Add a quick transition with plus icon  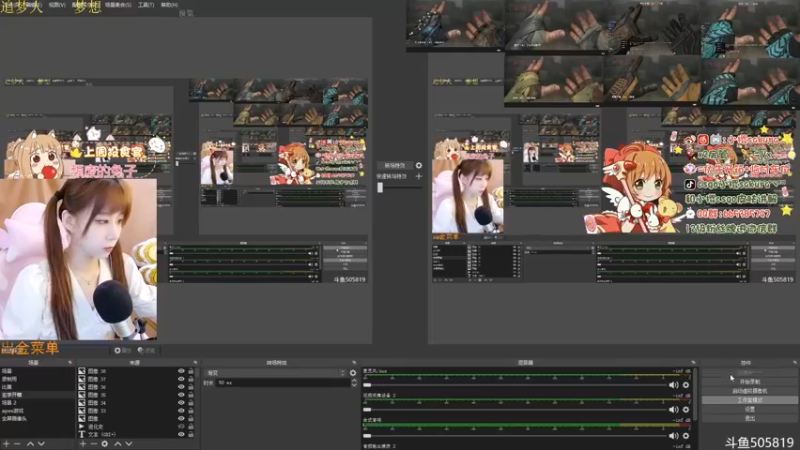(x=419, y=176)
